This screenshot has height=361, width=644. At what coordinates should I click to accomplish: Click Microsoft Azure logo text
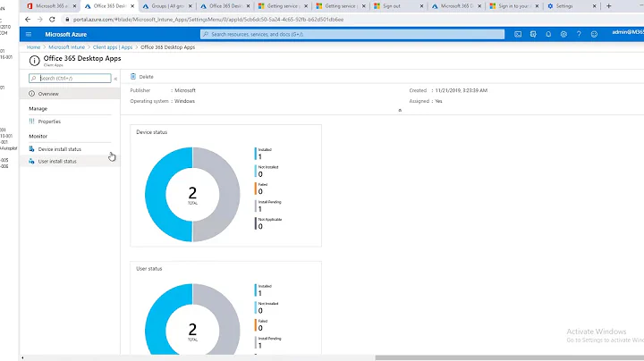tap(65, 35)
